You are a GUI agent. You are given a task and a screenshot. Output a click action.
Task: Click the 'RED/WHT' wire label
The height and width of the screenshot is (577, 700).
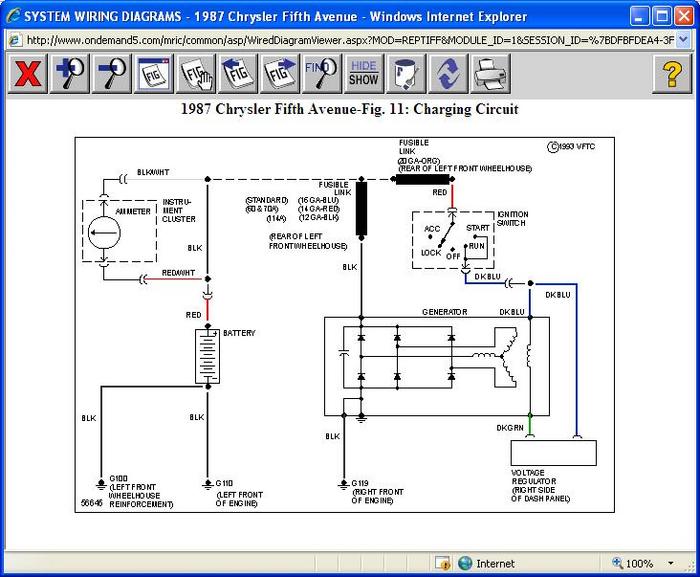pyautogui.click(x=178, y=272)
